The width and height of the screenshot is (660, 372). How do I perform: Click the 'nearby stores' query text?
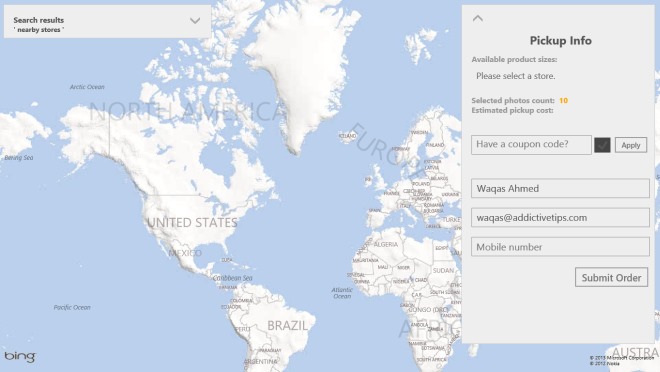pos(39,30)
